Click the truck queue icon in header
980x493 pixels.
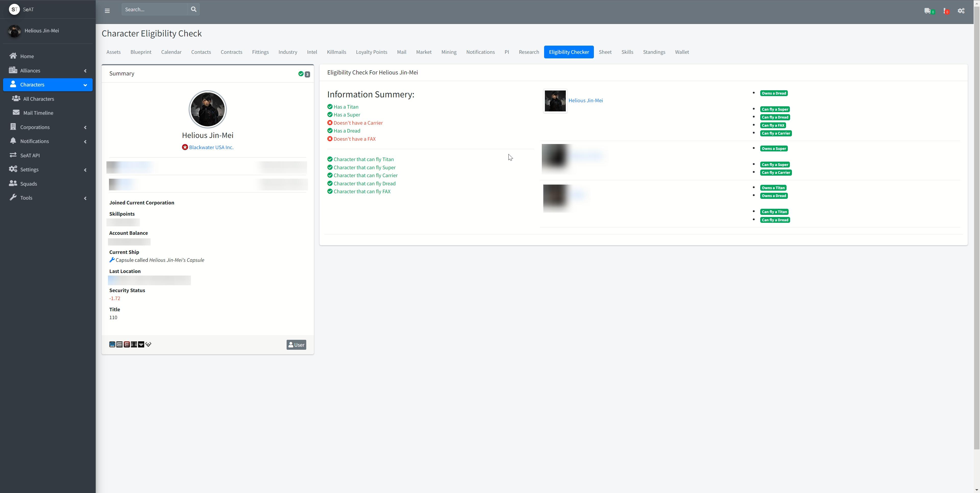point(927,11)
